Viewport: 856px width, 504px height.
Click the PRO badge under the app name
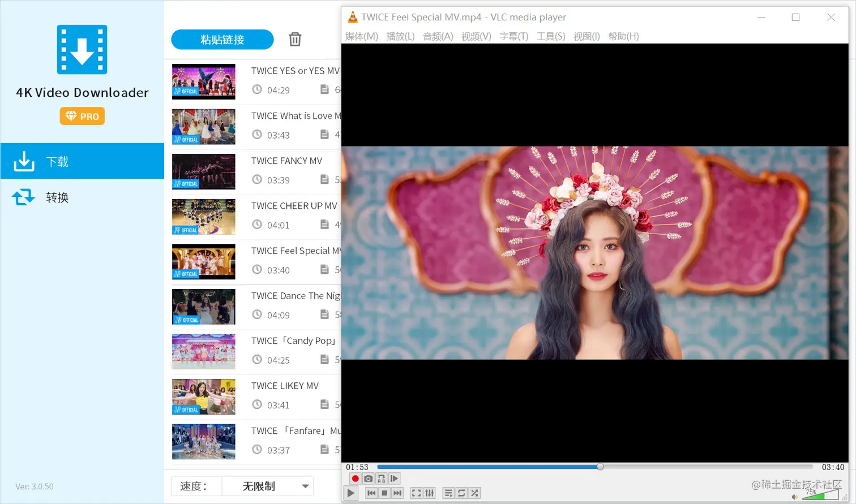click(x=82, y=116)
